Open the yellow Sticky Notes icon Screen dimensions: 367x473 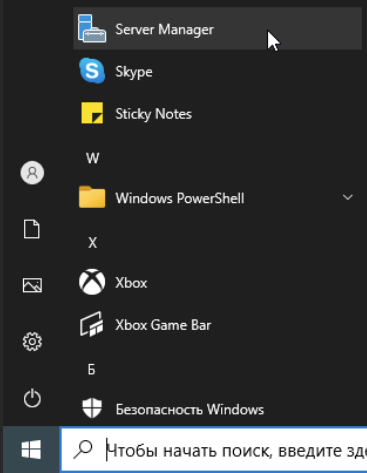(x=92, y=113)
